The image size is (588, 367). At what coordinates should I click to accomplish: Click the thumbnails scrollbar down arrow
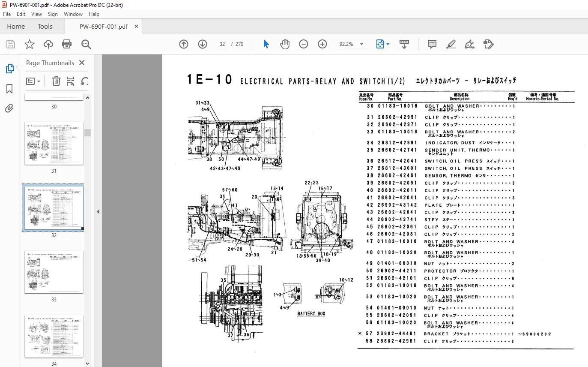click(87, 364)
